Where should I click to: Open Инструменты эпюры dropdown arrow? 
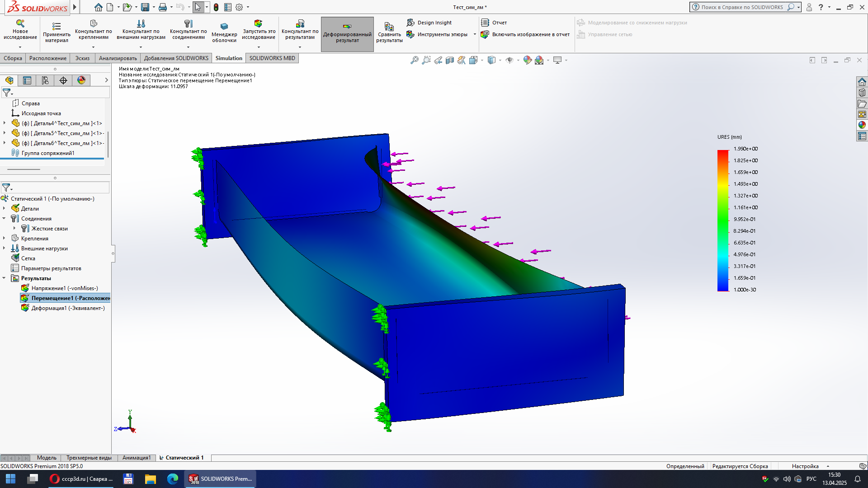click(x=475, y=34)
